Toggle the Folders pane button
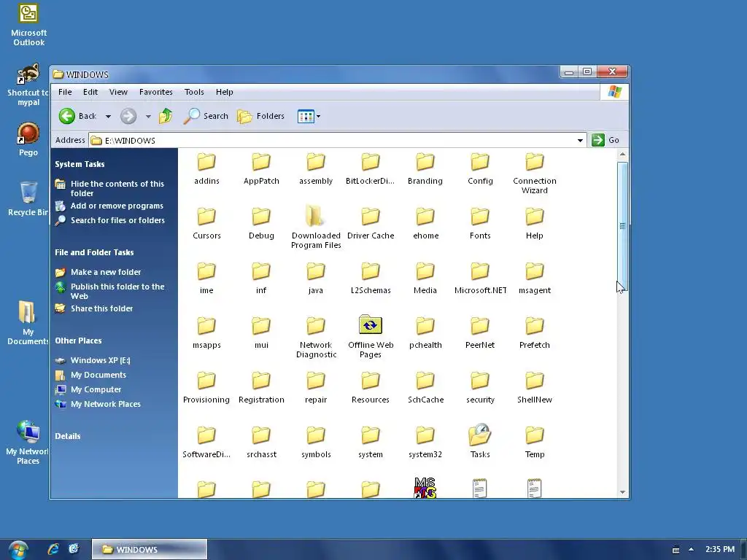Viewport: 747px width, 560px height. coord(260,116)
